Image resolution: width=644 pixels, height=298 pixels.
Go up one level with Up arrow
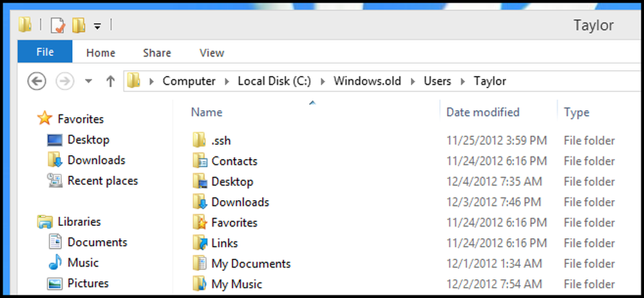pyautogui.click(x=110, y=81)
